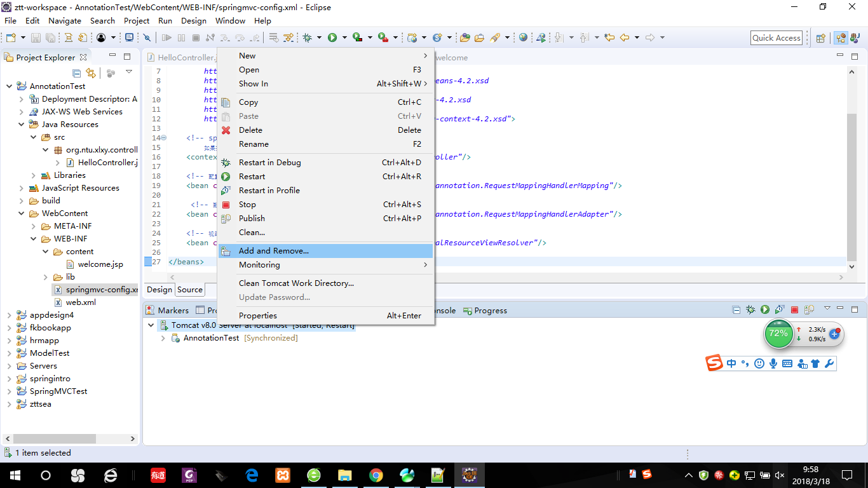Open the web browser globe icon
The image size is (868, 488).
[x=523, y=37]
